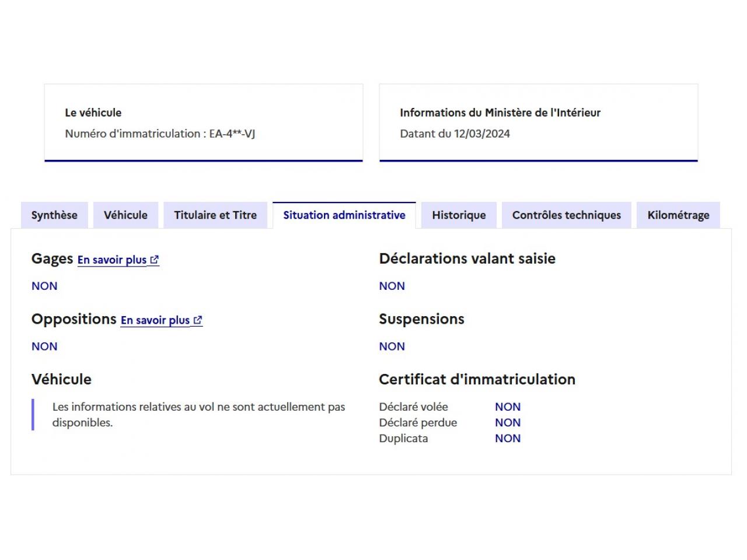The width and height of the screenshot is (747, 560).
Task: Click the registration number EA-4**-VJ text
Action: click(232, 134)
